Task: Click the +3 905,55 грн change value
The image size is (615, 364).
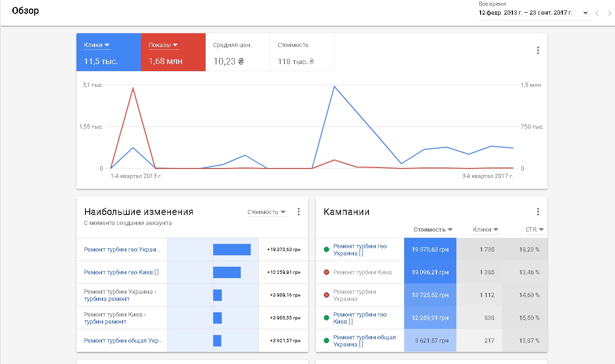Action: (285, 318)
